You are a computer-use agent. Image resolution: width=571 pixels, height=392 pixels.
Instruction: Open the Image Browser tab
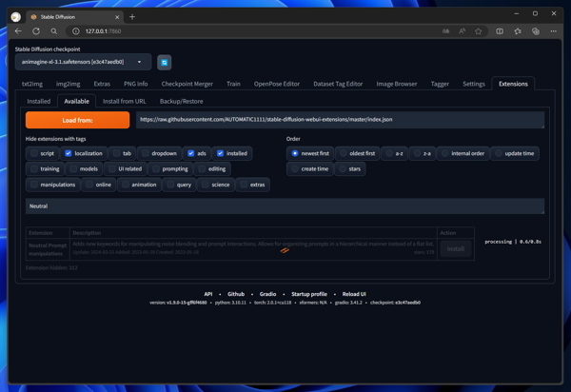pos(397,84)
